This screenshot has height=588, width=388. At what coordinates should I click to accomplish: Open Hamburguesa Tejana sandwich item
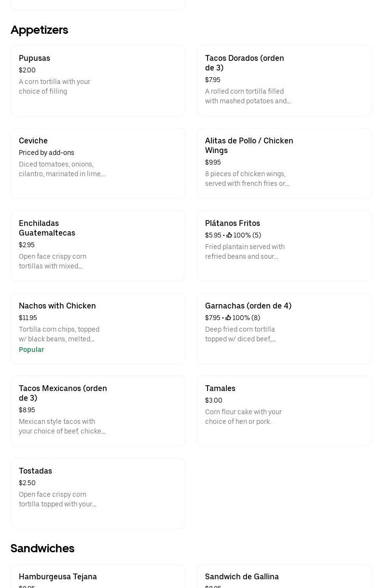click(58, 576)
